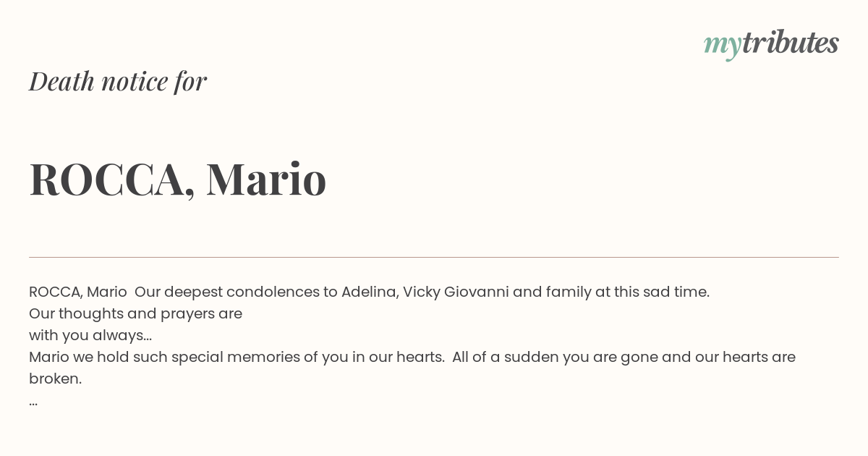This screenshot has width=868, height=456.
Task: Click the green 'my' part of the logo
Action: [x=722, y=46]
